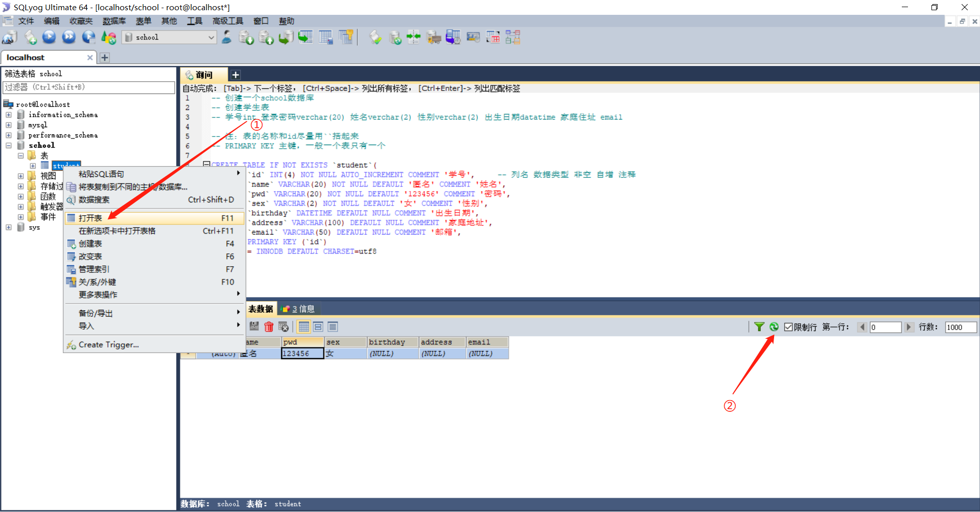
Task: Switch result to text view icon
Action: coord(333,327)
